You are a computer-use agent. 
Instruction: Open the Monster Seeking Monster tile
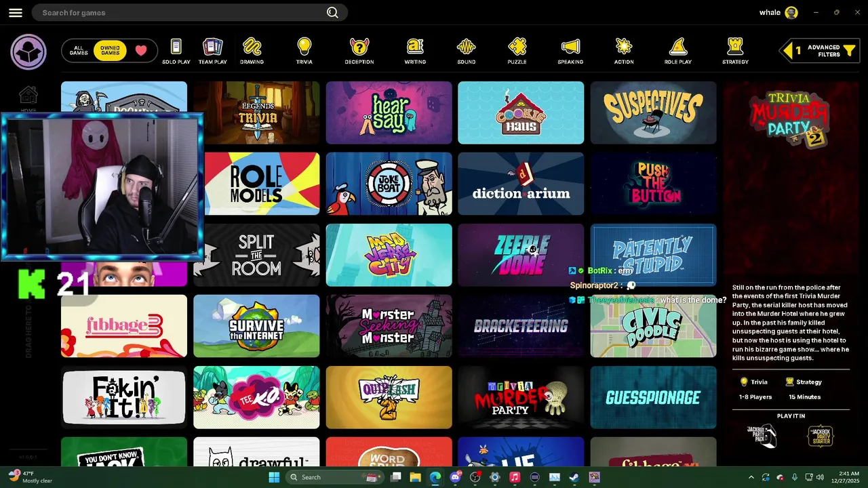pos(389,326)
